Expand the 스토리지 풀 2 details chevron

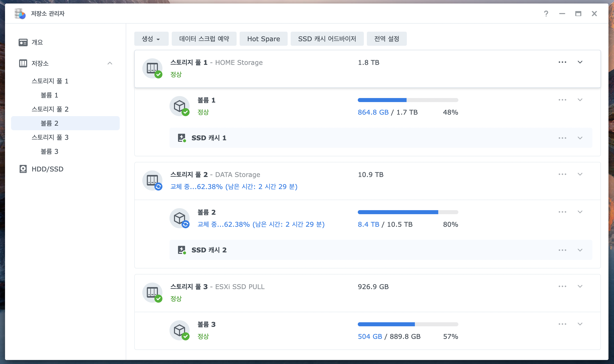580,174
